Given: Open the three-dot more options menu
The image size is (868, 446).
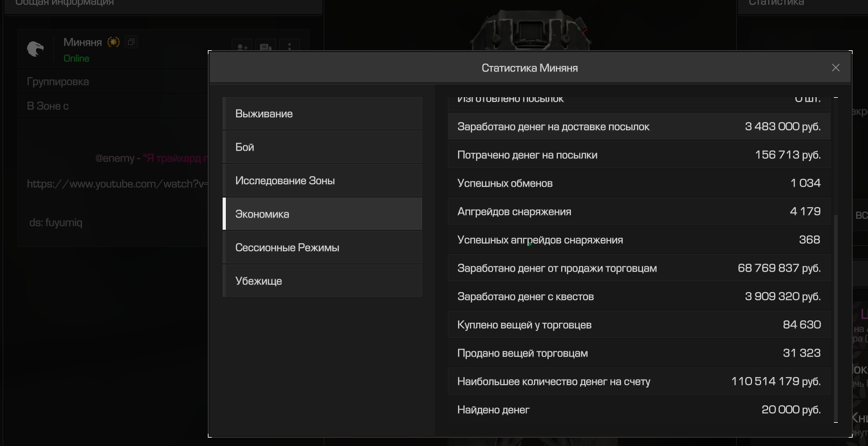Looking at the screenshot, I should [x=290, y=47].
